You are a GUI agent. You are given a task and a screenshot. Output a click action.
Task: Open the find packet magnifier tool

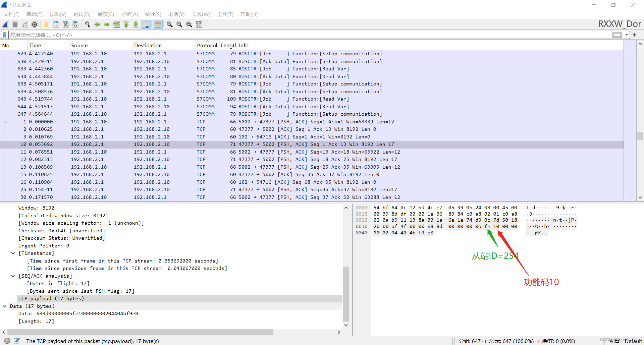(88, 24)
